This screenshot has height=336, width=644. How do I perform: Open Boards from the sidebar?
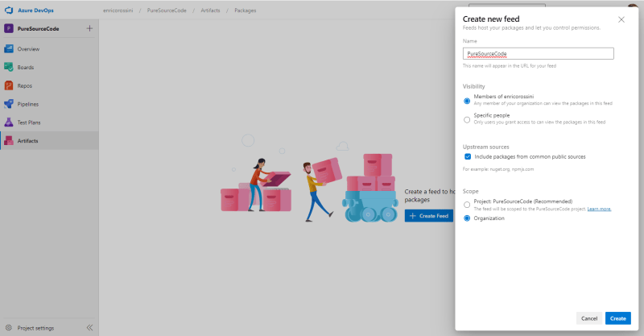coord(49,67)
